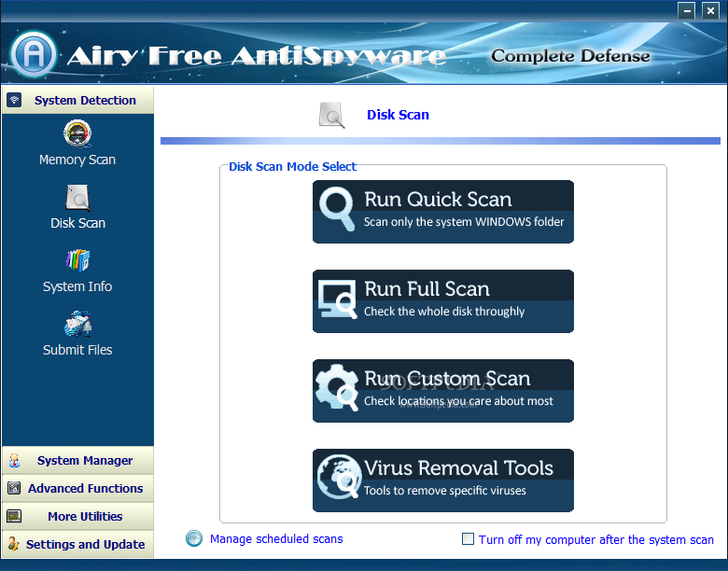Click the Manage scheduled scans clock icon
This screenshot has width=728, height=571.
tap(194, 538)
